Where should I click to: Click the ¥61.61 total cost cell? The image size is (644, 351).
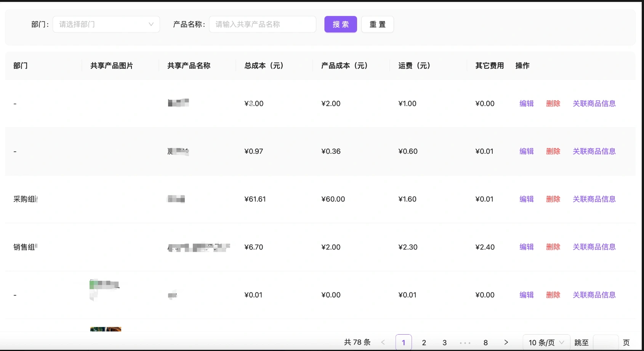[x=255, y=199]
